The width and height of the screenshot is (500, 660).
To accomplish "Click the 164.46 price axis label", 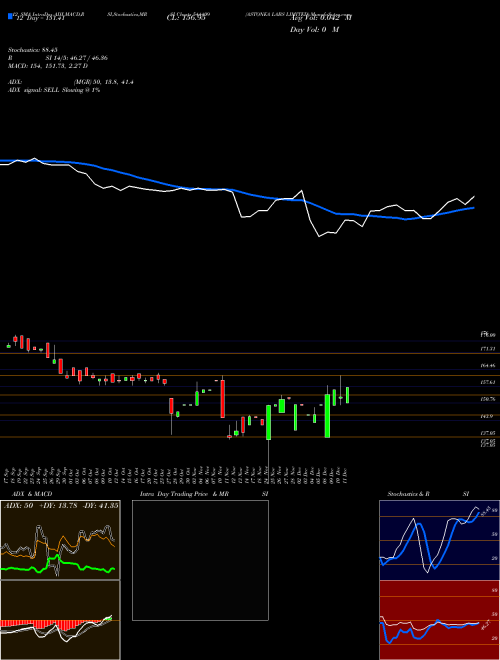I will point(489,366).
